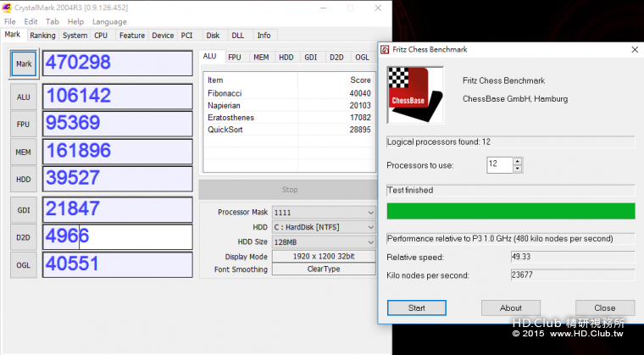This screenshot has height=355, width=644.
Task: Run the MEM benchmark button
Action: click(x=24, y=152)
